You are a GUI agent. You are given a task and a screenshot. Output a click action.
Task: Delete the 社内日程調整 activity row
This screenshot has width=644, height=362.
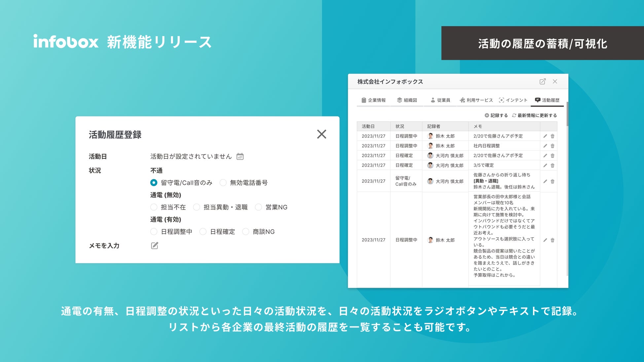(553, 146)
